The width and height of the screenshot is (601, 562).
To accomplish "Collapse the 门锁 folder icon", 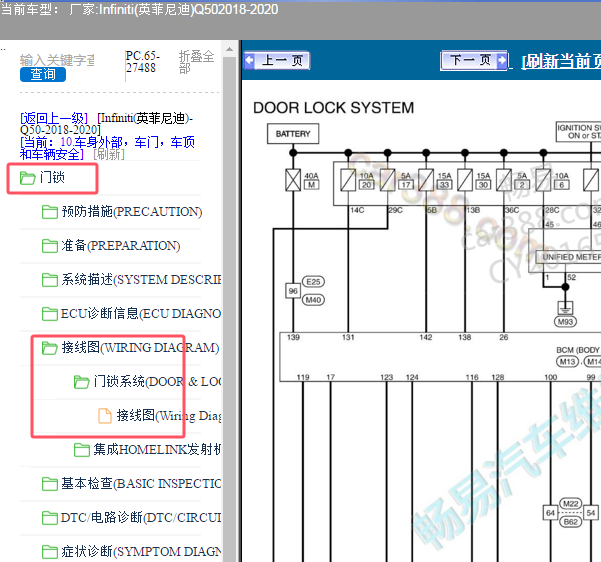I will coord(28,178).
